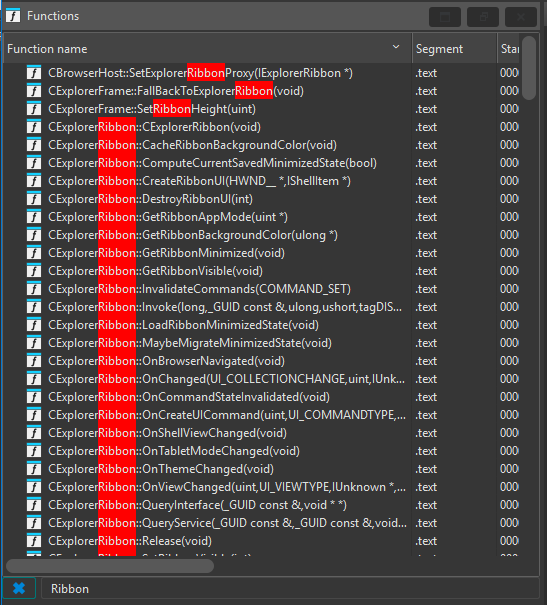The width and height of the screenshot is (547, 605).
Task: Select CExplorerRibbon::Invoke function entry
Action: [x=225, y=307]
